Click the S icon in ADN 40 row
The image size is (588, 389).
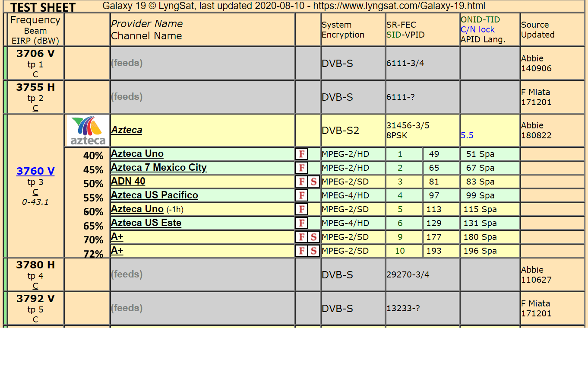[313, 182]
